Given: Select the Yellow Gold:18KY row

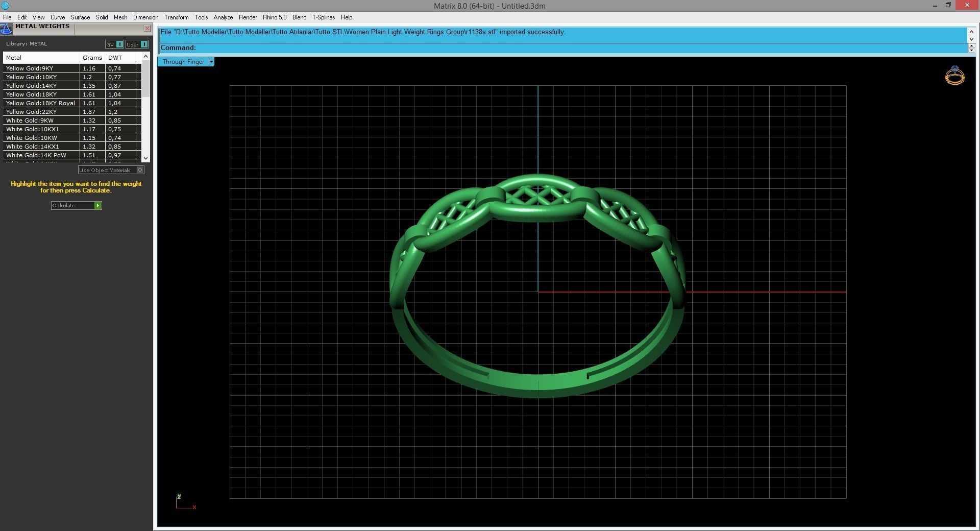Looking at the screenshot, I should tap(72, 94).
